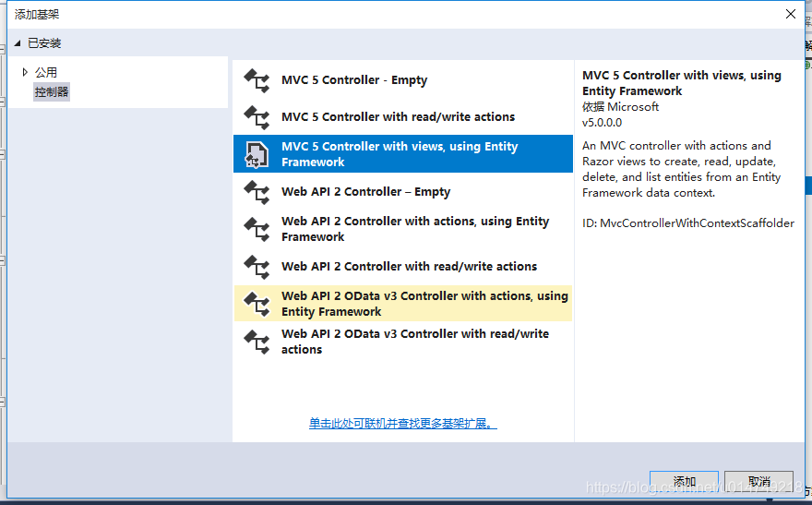Image resolution: width=812 pixels, height=505 pixels.
Task: Click the 取消 button
Action: 758,481
